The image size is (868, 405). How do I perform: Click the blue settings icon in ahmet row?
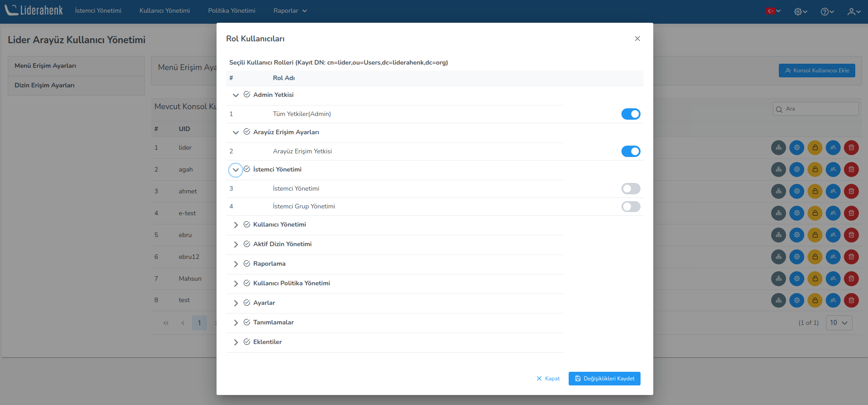pyautogui.click(x=797, y=191)
